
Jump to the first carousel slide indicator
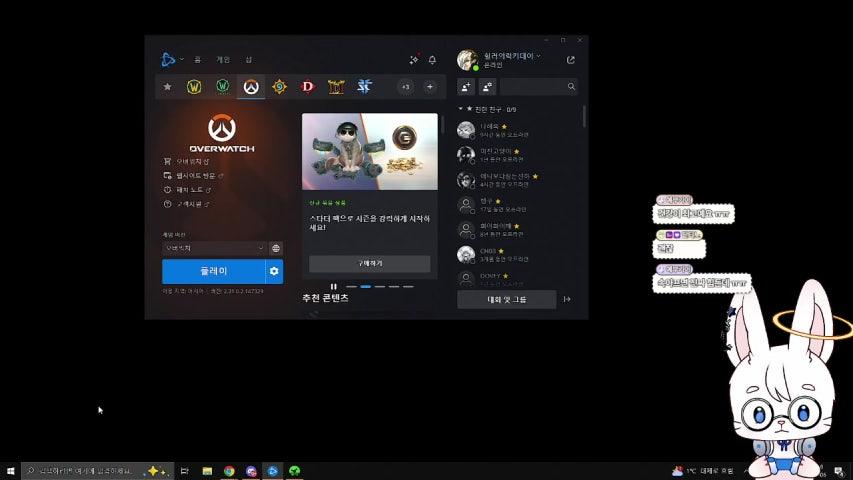(x=351, y=286)
